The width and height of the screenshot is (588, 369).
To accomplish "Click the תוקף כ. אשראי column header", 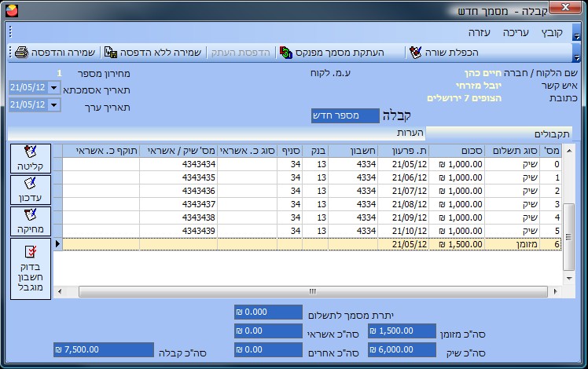I will pos(101,151).
